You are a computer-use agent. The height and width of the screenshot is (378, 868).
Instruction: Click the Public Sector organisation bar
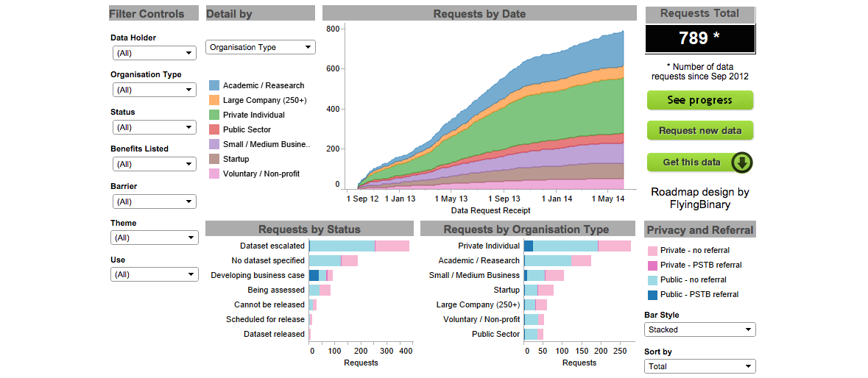pyautogui.click(x=534, y=334)
